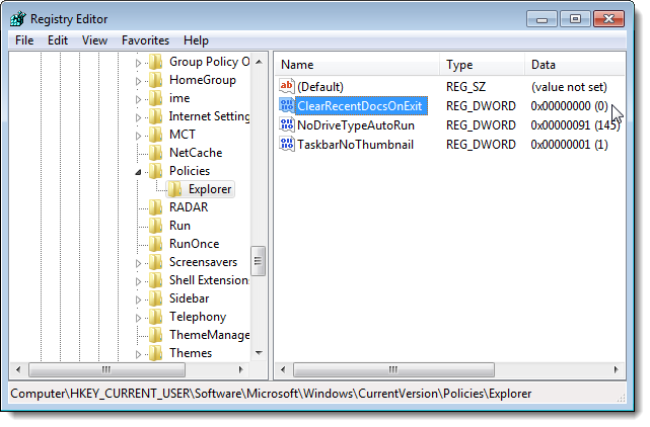Click the HomeGroup folder icon

click(x=156, y=80)
